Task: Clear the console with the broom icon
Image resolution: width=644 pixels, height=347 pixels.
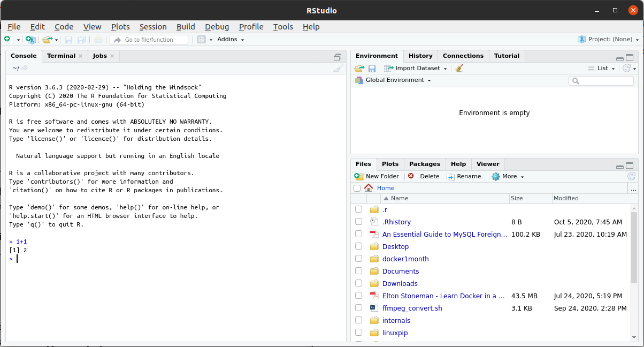Action: coord(338,68)
